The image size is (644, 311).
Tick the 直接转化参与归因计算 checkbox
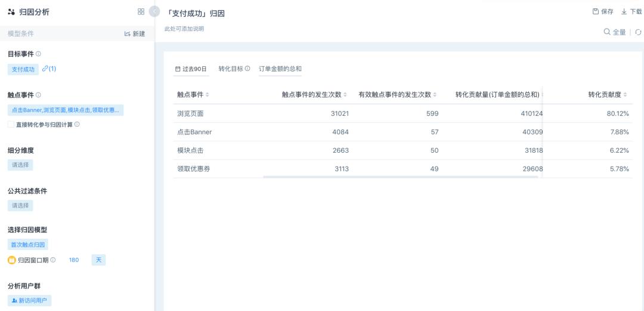tap(11, 124)
